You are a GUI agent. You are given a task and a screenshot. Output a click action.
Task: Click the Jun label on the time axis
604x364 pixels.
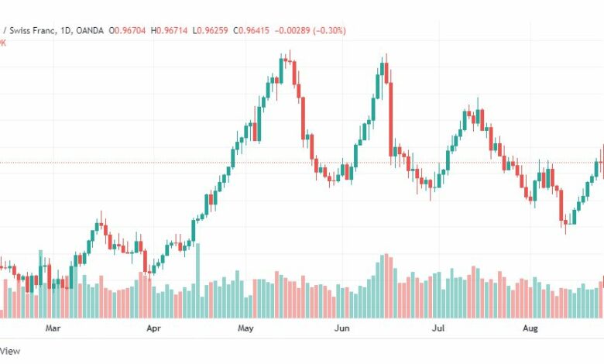pos(341,328)
